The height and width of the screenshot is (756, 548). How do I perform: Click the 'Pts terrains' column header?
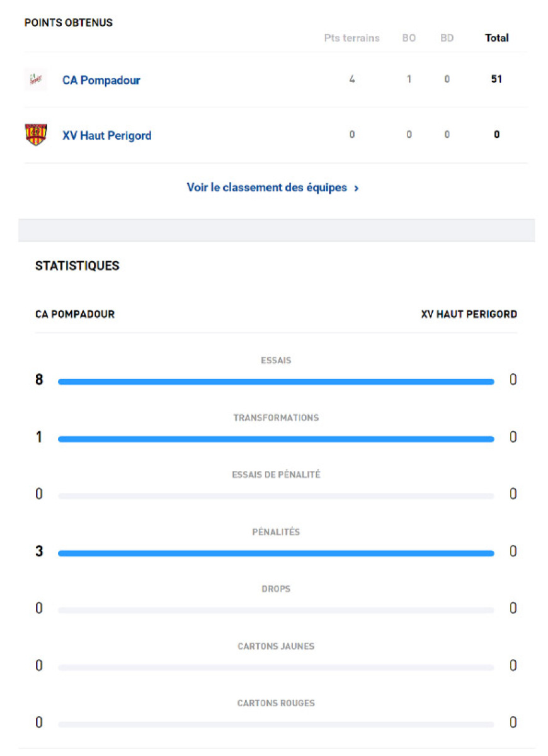pos(351,38)
